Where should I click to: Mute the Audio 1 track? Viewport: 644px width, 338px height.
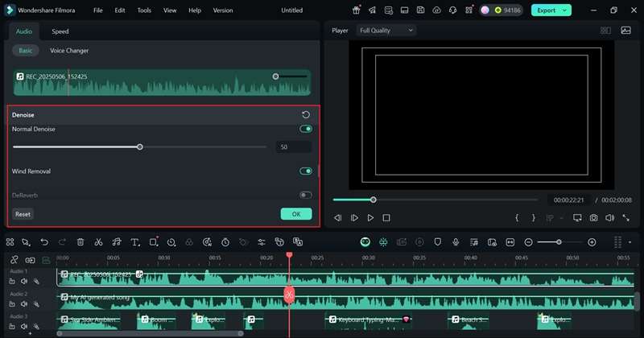coord(24,282)
